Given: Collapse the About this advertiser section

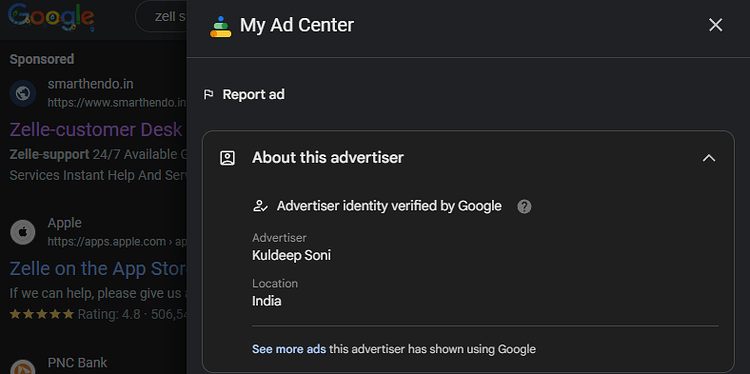Looking at the screenshot, I should click(709, 158).
